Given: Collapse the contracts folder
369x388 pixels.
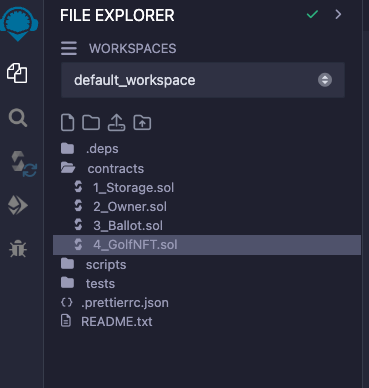Looking at the screenshot, I should (116, 169).
